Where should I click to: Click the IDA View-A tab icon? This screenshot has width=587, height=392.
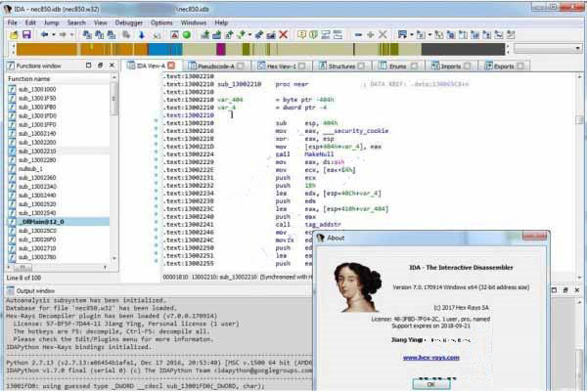click(x=130, y=65)
